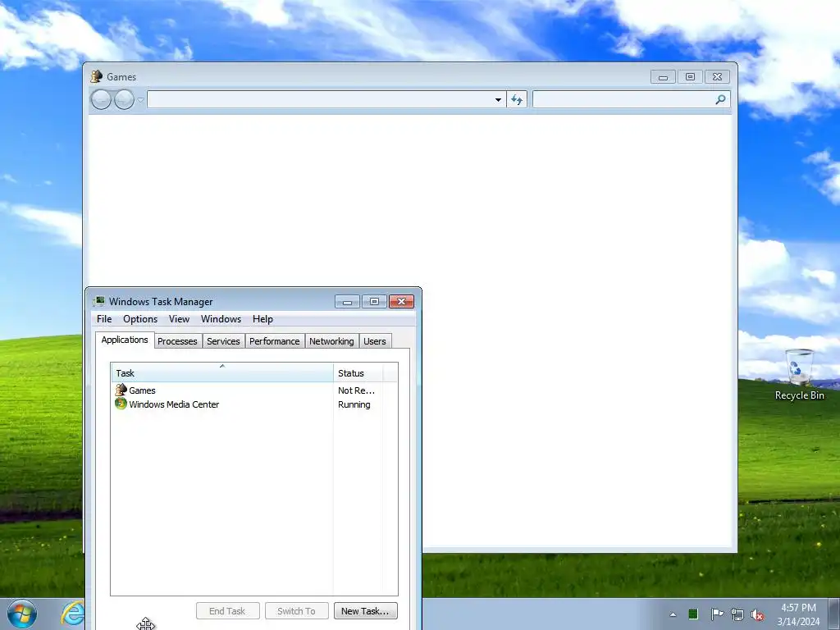
Task: Switch to the Users tab
Action: [x=374, y=341]
